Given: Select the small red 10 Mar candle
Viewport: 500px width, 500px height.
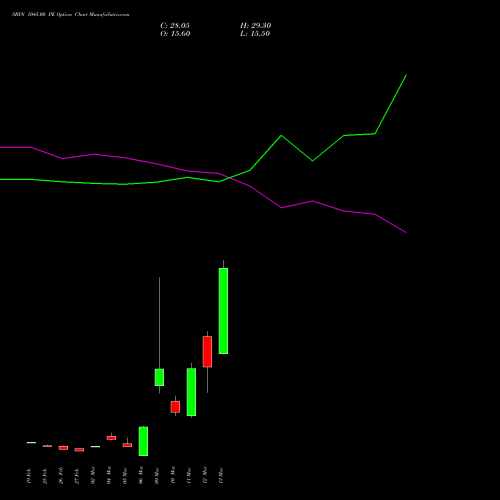Looking at the screenshot, I should 175,407.
